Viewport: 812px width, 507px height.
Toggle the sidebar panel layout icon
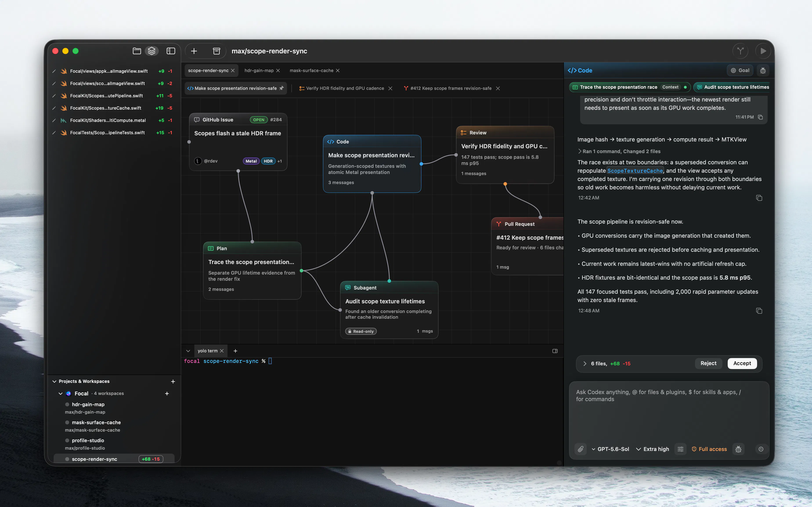[x=171, y=51]
